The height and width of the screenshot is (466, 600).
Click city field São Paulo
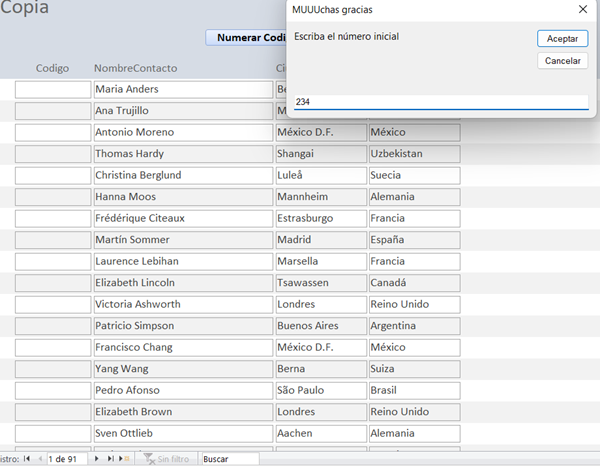pos(321,390)
